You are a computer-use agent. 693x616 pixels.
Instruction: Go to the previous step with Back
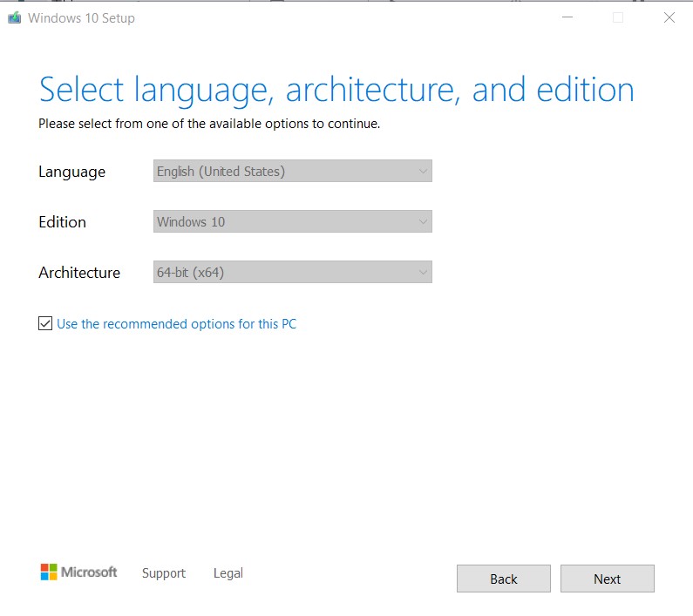(503, 579)
